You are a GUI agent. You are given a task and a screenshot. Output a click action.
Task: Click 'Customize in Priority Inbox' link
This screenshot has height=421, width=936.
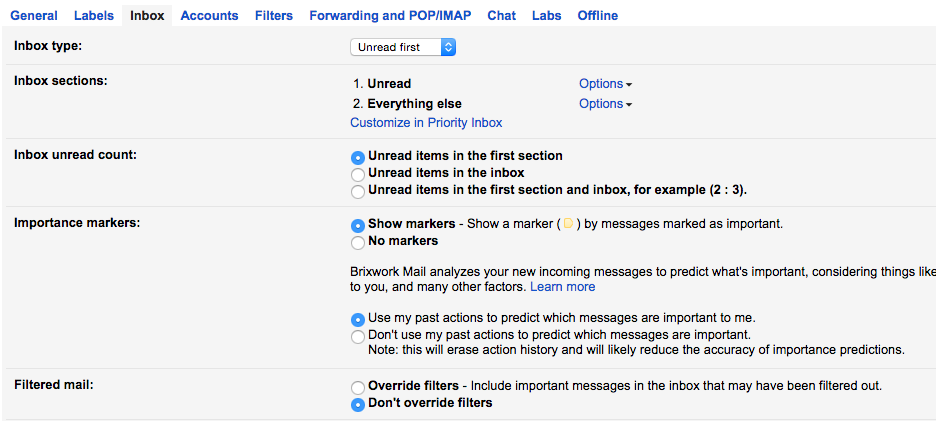point(426,123)
